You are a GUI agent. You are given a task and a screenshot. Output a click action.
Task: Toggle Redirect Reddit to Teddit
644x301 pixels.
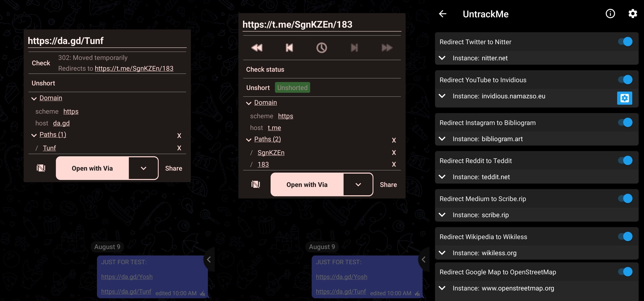625,160
